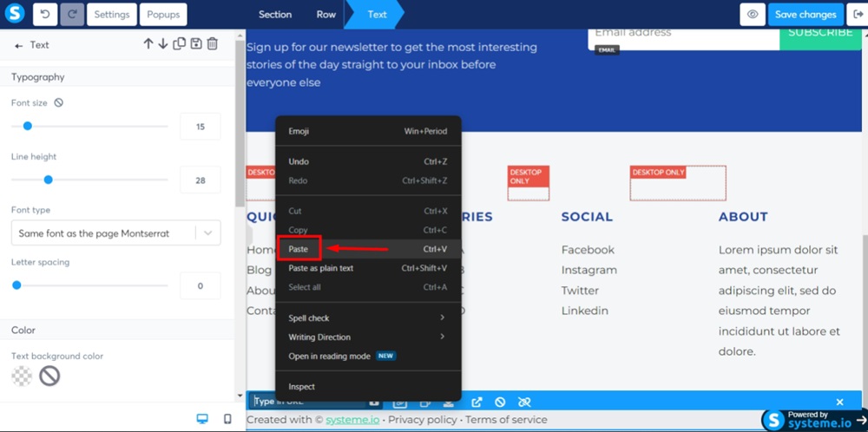Open the Settings button
This screenshot has height=432, width=868.
click(111, 15)
